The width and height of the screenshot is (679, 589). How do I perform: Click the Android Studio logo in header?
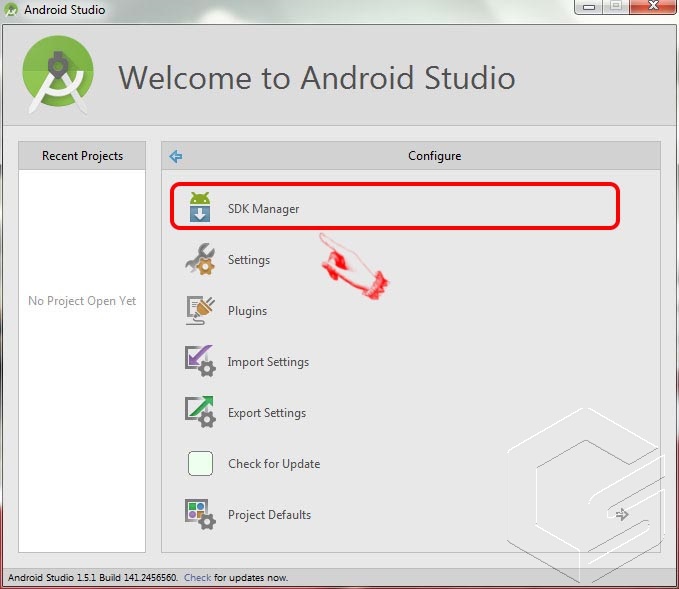click(x=58, y=74)
